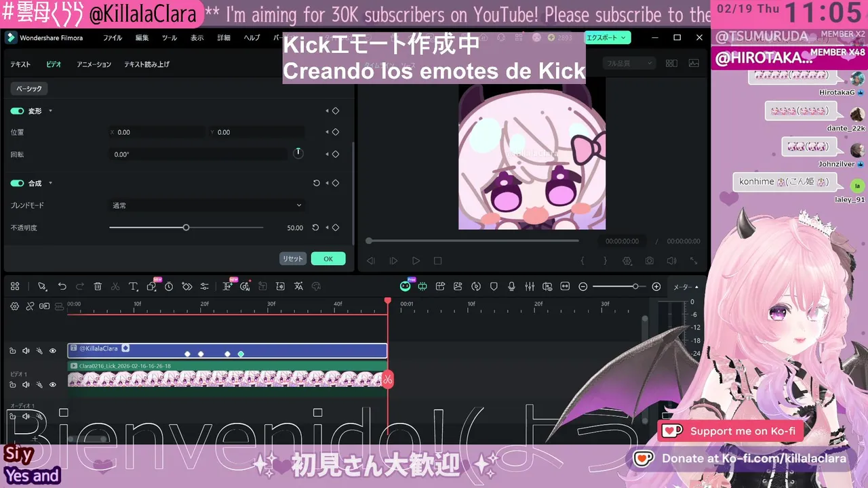Delete selected clip with trash icon
The height and width of the screenshot is (488, 868).
point(98,287)
